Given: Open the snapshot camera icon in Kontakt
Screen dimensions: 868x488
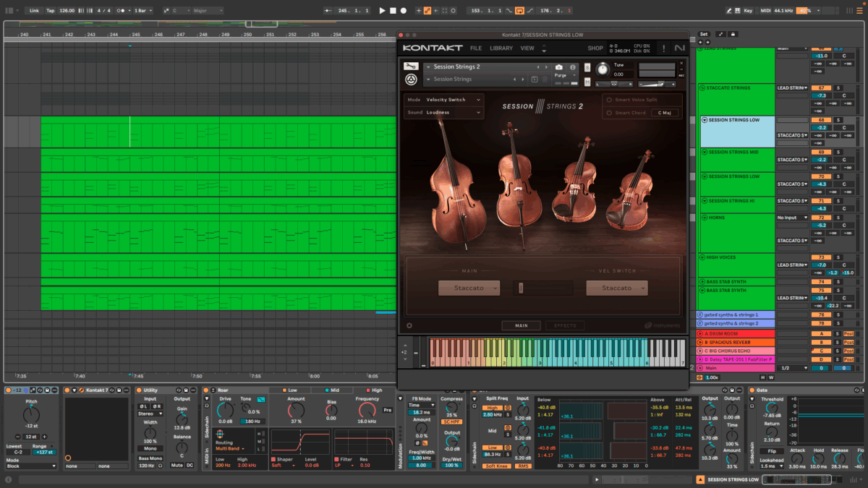Looking at the screenshot, I should 559,67.
